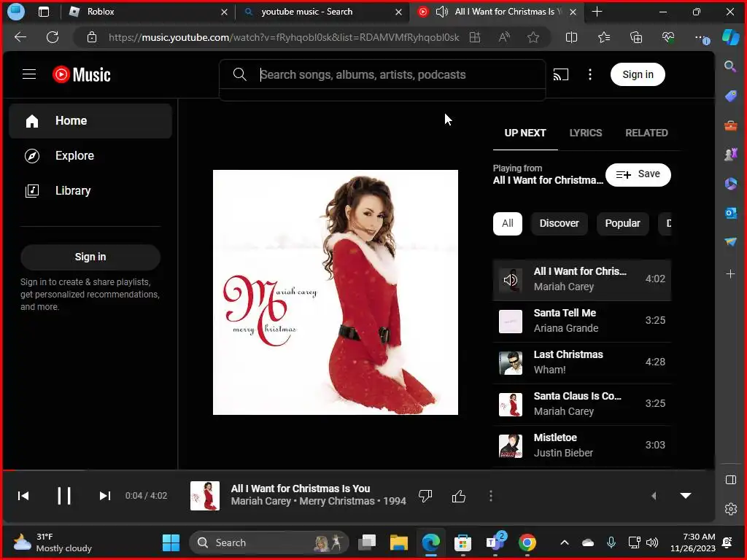Screen dimensions: 747x560
Task: Click the address bar URL
Action: point(284,37)
